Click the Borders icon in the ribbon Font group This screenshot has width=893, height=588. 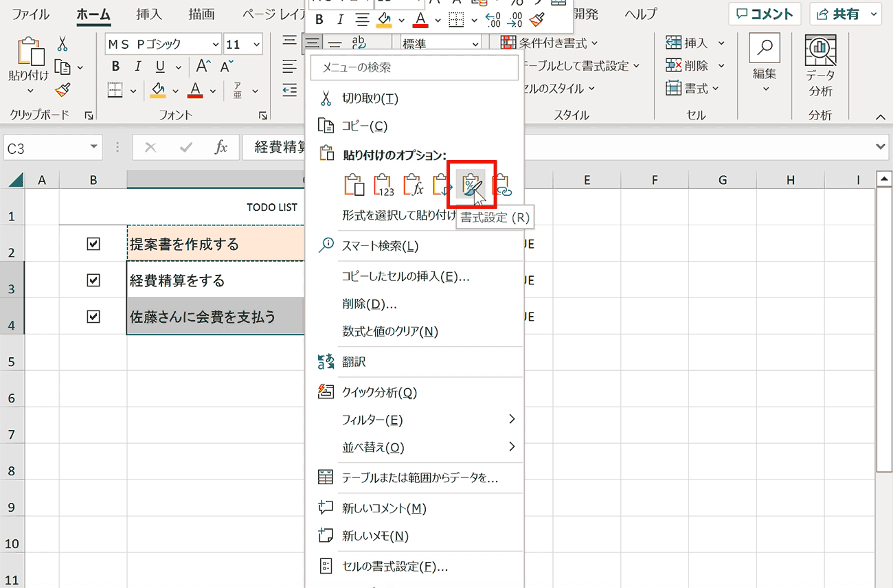pos(115,90)
